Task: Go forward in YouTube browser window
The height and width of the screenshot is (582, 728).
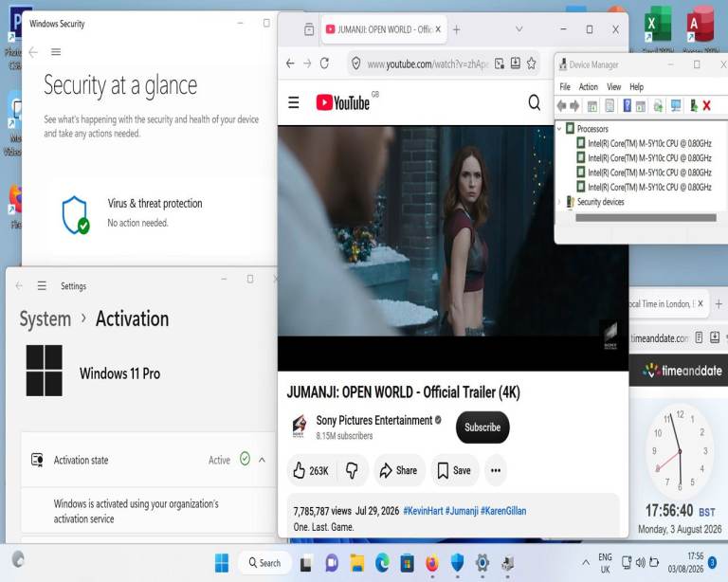Action: [307, 64]
